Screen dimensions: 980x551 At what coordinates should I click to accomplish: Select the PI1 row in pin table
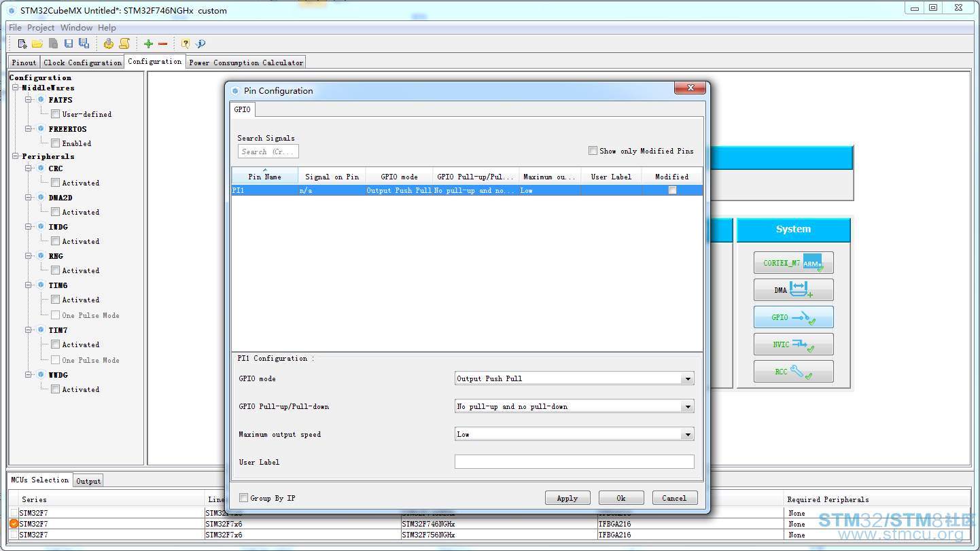click(467, 191)
